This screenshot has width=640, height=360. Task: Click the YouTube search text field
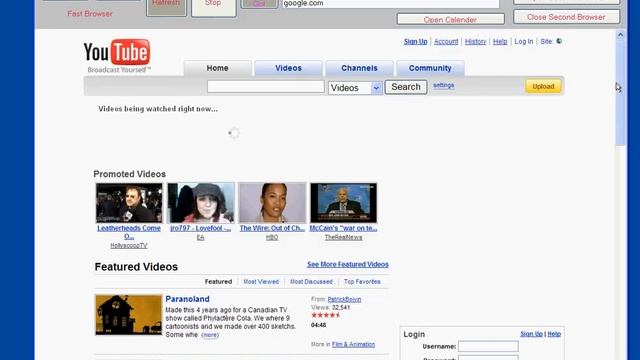click(x=266, y=87)
